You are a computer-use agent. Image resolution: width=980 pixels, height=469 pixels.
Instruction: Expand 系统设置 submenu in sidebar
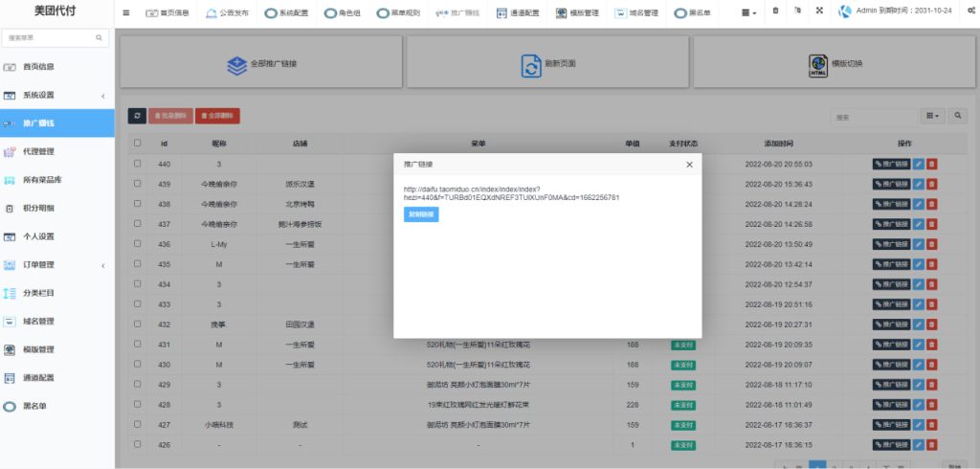(x=56, y=95)
